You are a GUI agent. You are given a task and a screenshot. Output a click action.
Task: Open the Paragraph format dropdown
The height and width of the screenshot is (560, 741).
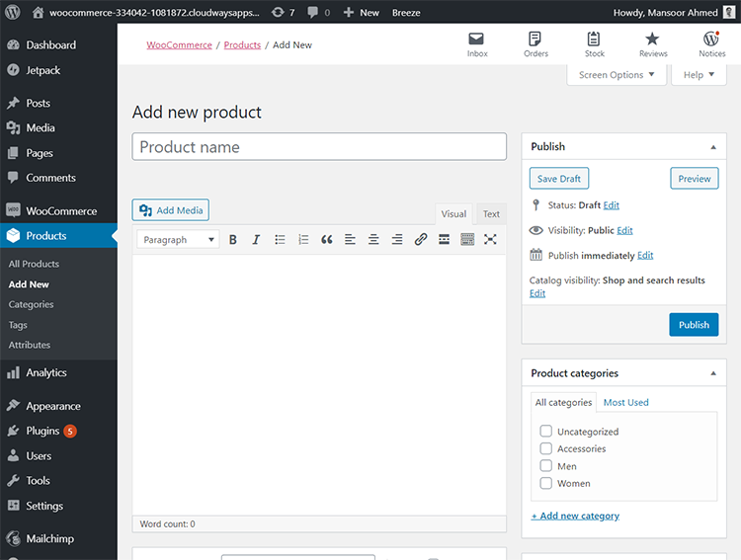pos(178,240)
